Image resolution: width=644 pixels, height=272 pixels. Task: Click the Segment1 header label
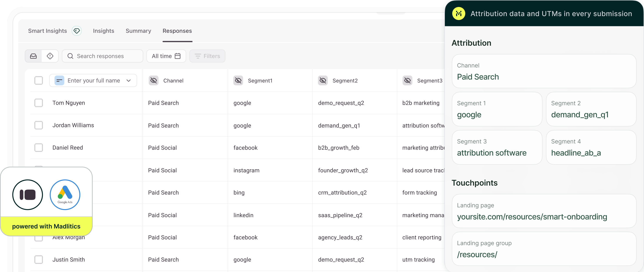pyautogui.click(x=260, y=81)
